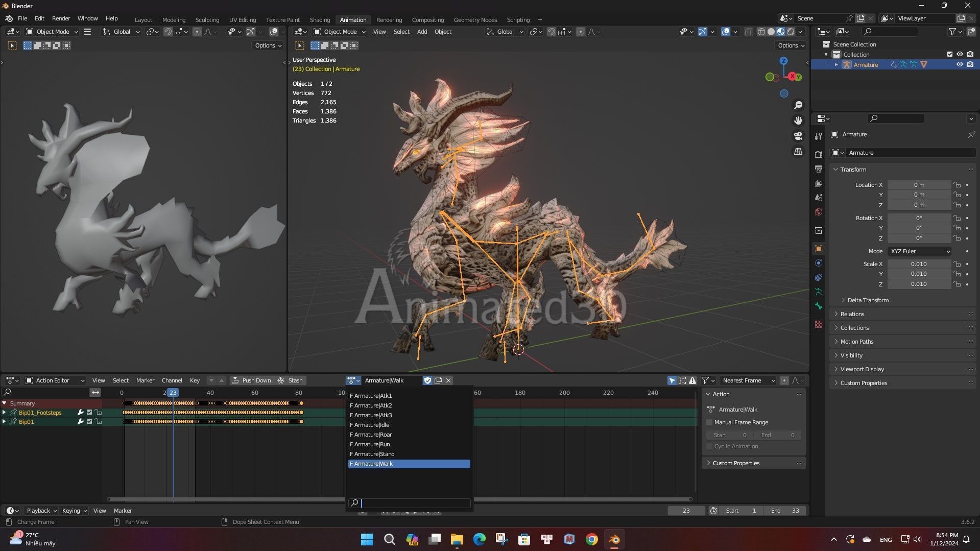Click the Push Down button

(x=251, y=380)
